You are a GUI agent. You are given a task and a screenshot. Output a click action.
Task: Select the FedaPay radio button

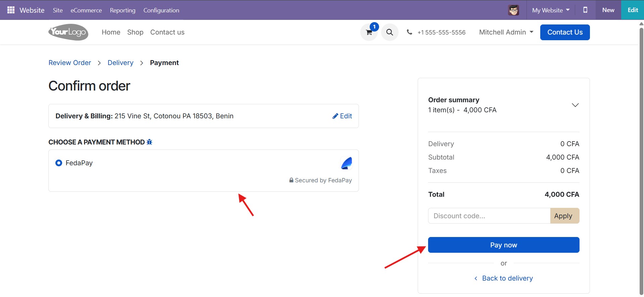[x=59, y=163]
